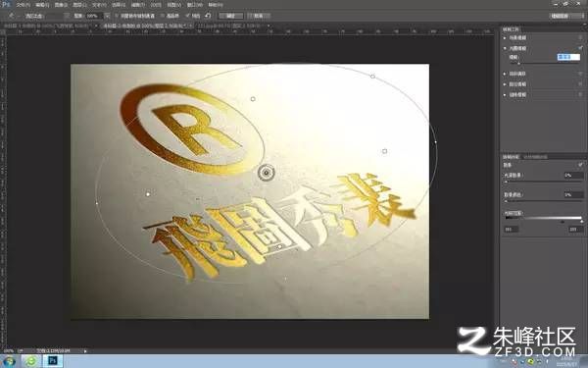The height and width of the screenshot is (368, 588).
Task: Click the blur pin at ellipse center
Action: tap(267, 173)
